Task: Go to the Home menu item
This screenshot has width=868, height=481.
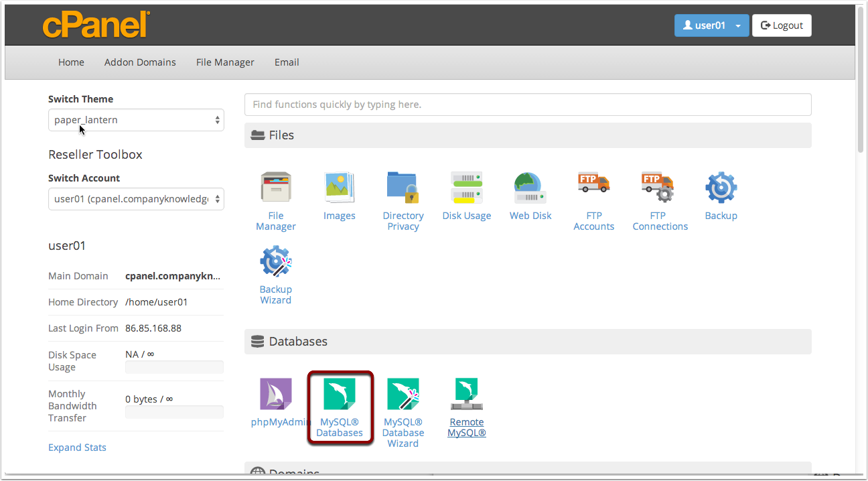Action: tap(71, 62)
